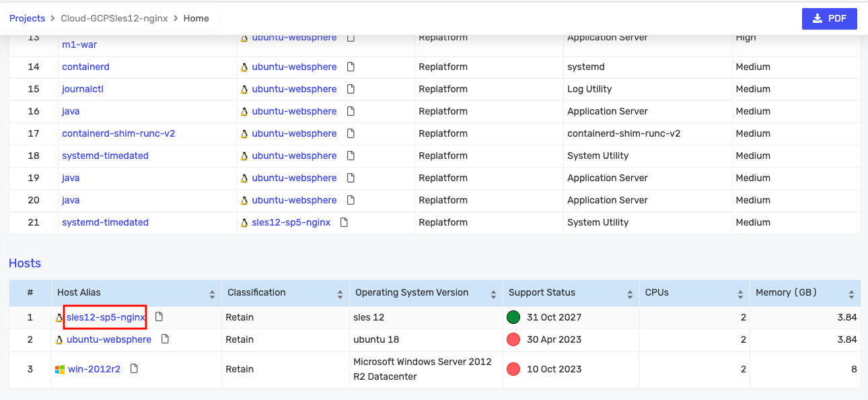This screenshot has height=400, width=868.
Task: Click the Home breadcrumb item
Action: [196, 19]
